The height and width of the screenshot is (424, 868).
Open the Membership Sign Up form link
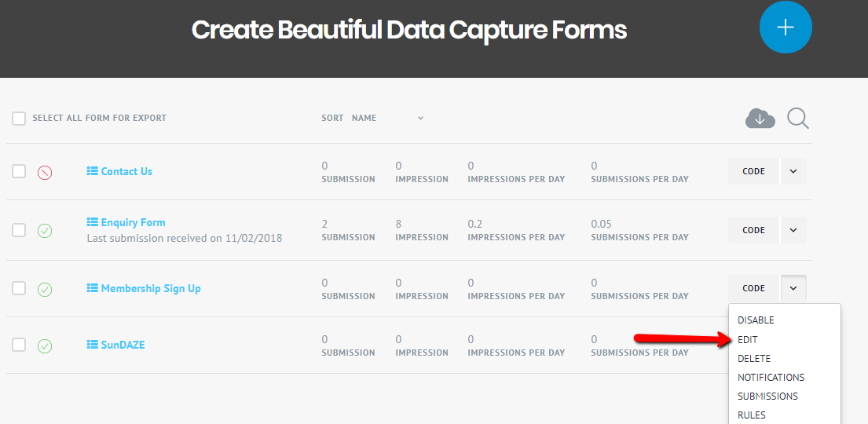(x=150, y=288)
